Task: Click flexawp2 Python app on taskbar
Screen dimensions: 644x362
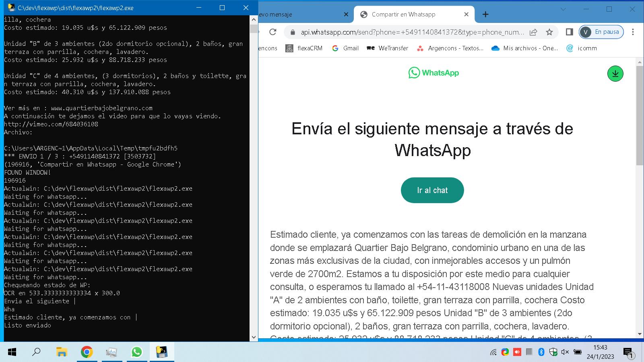Action: [x=162, y=352]
